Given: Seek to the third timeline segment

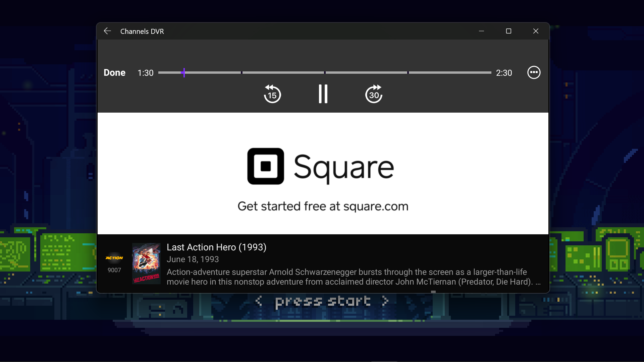Looking at the screenshot, I should coord(366,72).
